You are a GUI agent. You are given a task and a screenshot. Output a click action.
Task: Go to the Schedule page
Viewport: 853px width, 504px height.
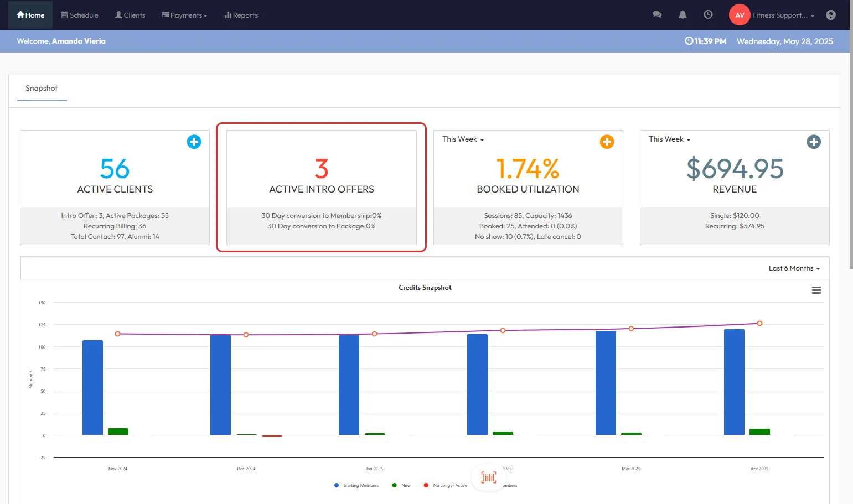80,15
